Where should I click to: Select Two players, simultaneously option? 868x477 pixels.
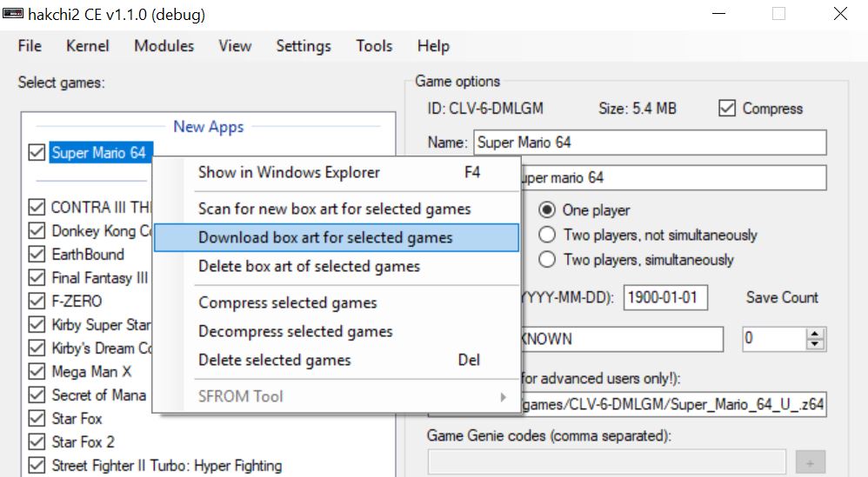pos(547,260)
